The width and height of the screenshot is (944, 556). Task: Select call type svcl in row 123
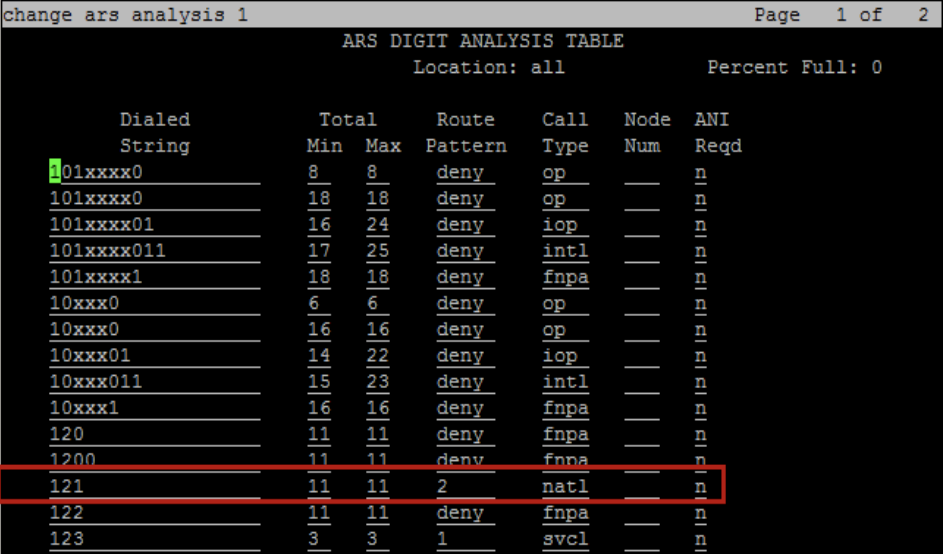pos(565,539)
